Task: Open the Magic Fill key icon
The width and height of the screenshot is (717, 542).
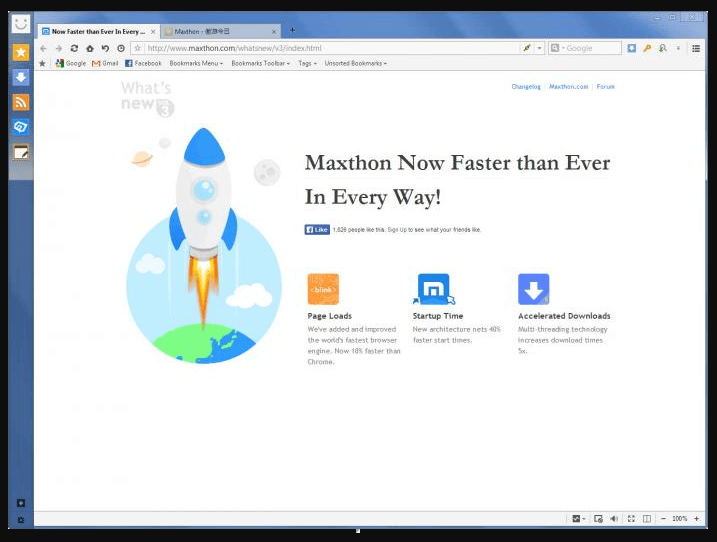Action: (647, 48)
